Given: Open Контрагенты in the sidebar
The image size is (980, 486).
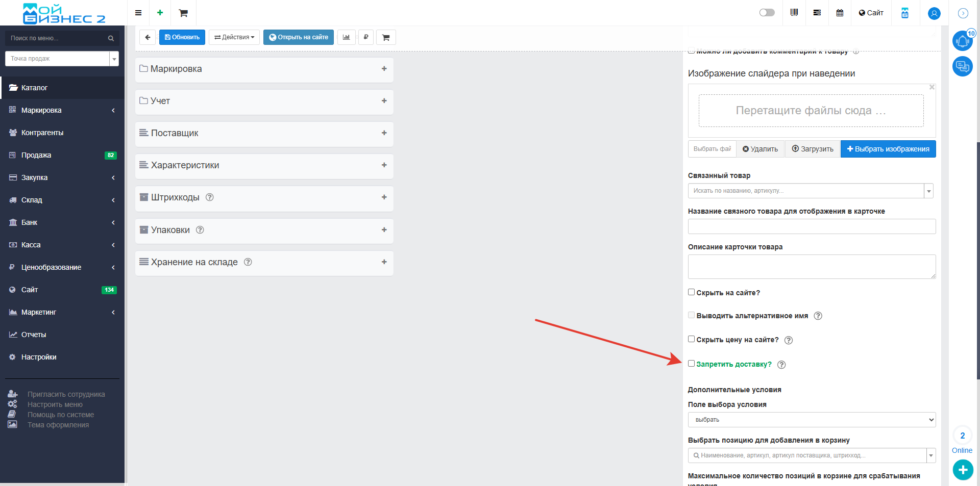Looking at the screenshot, I should [x=42, y=133].
